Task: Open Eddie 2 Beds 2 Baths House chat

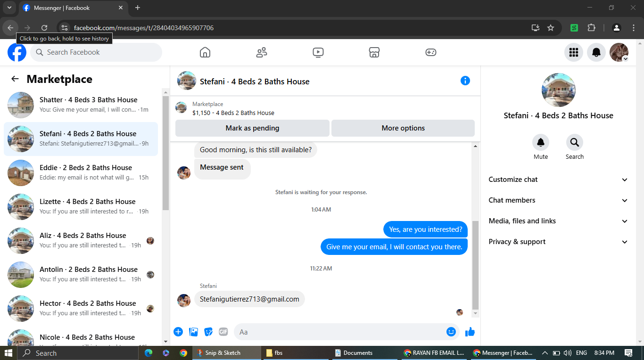Action: (81, 173)
